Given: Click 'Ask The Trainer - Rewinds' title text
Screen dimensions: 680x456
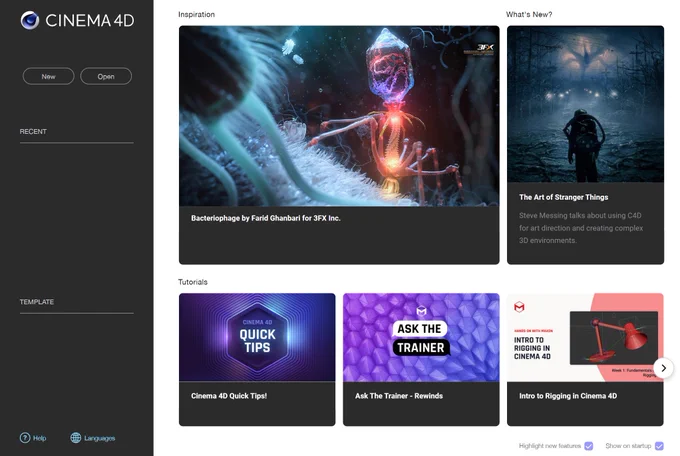Looking at the screenshot, I should click(x=399, y=396).
